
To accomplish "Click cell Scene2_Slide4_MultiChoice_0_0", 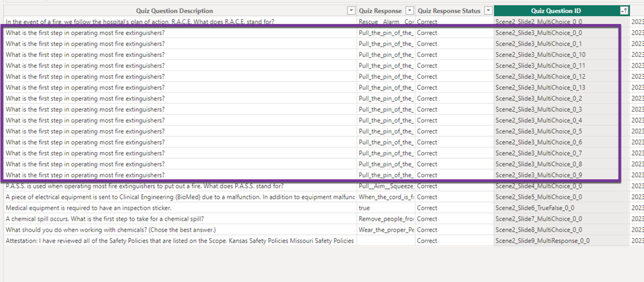I will (x=561, y=186).
